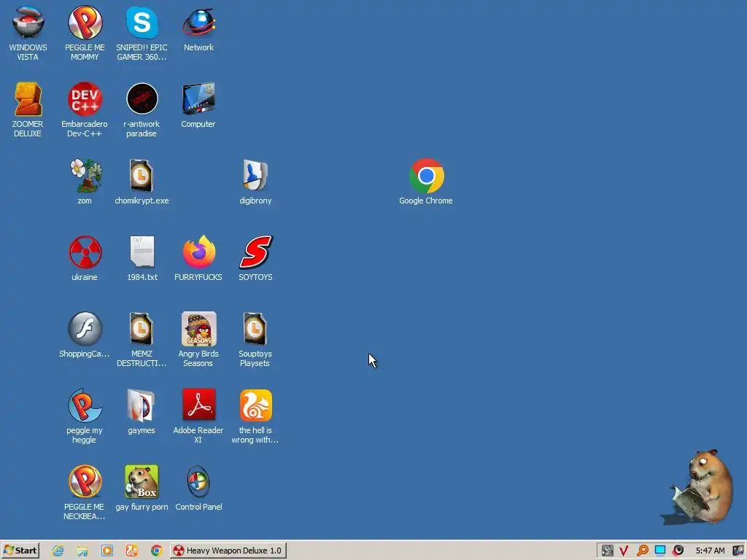Click the Chrome quick launch icon

coord(156,551)
